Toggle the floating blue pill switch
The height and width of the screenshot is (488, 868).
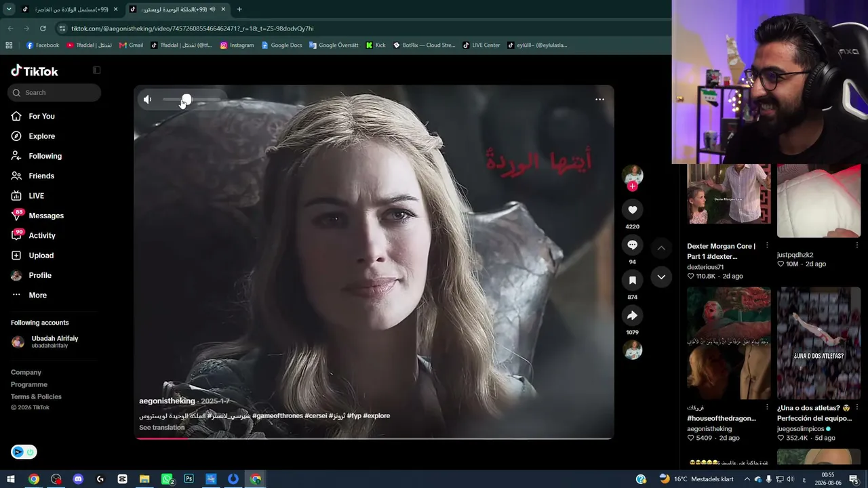(24, 452)
